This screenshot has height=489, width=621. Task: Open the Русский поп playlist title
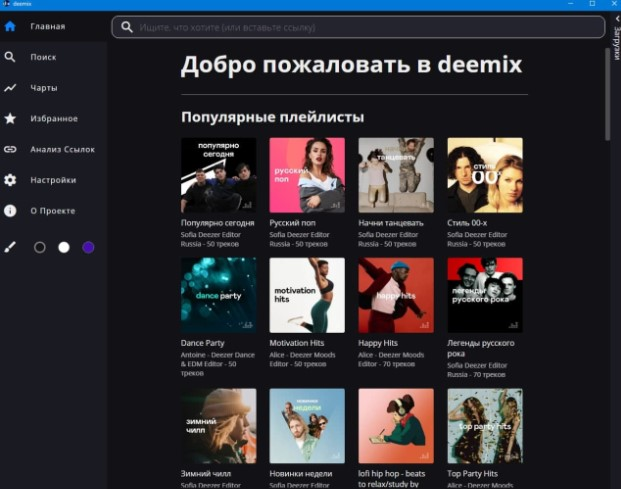(295, 223)
